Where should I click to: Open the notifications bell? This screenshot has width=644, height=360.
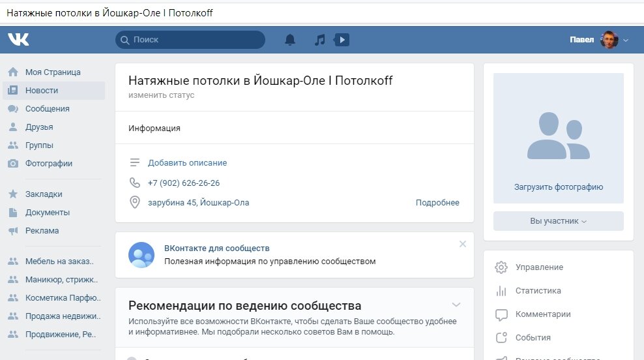290,39
